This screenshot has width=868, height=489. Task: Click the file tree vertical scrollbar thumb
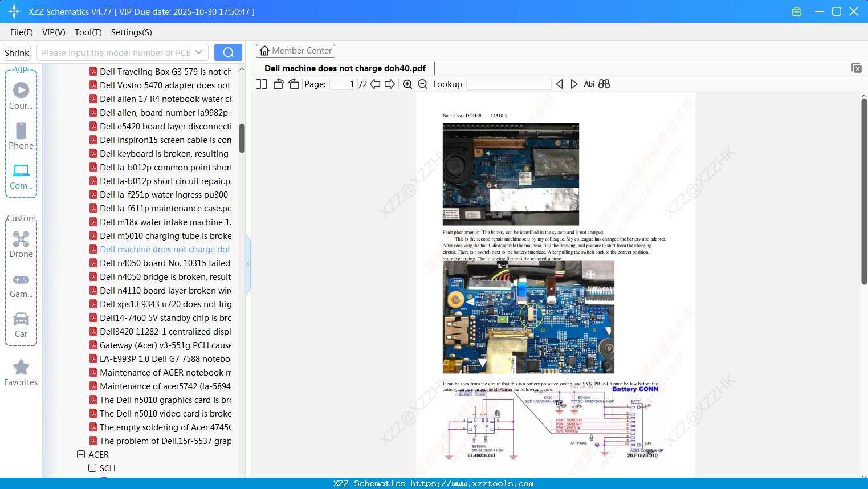pos(242,138)
